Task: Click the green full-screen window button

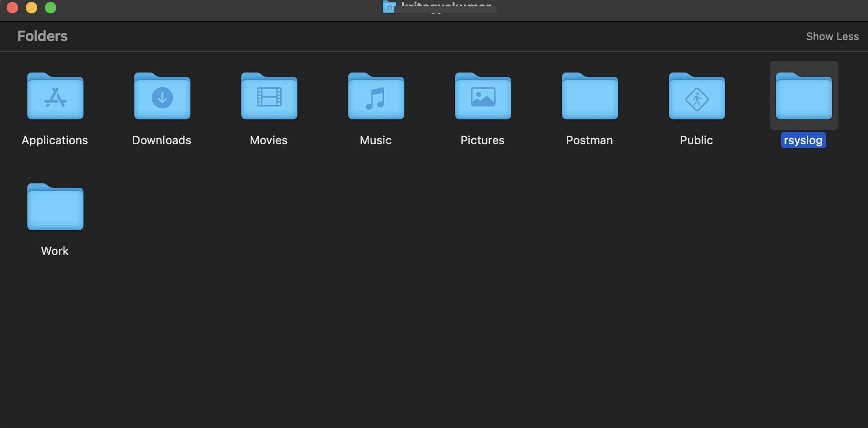Action: pos(51,8)
